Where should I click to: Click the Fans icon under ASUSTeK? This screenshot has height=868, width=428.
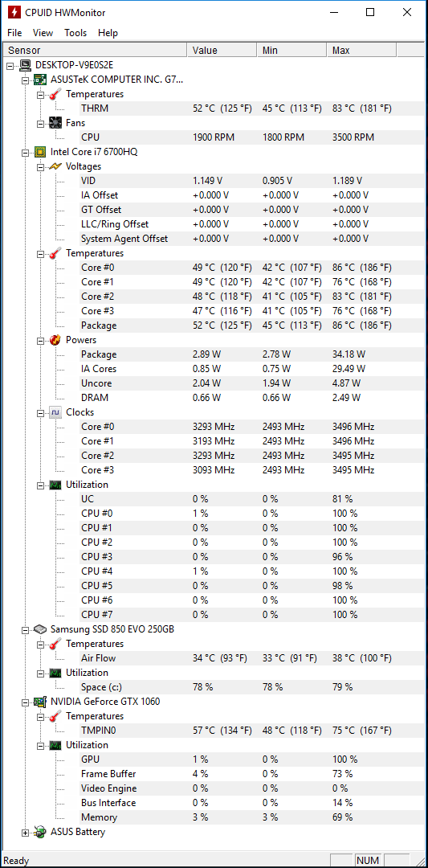tap(55, 123)
